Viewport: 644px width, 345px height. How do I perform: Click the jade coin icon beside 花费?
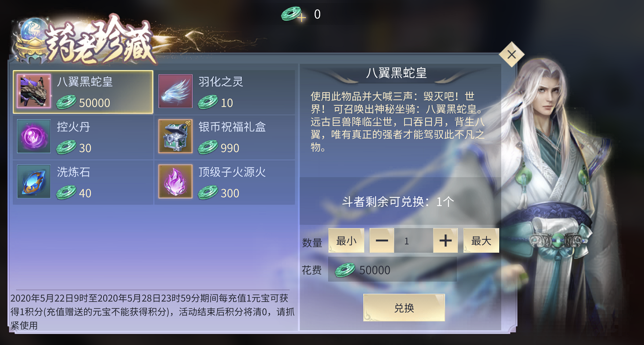[345, 270]
